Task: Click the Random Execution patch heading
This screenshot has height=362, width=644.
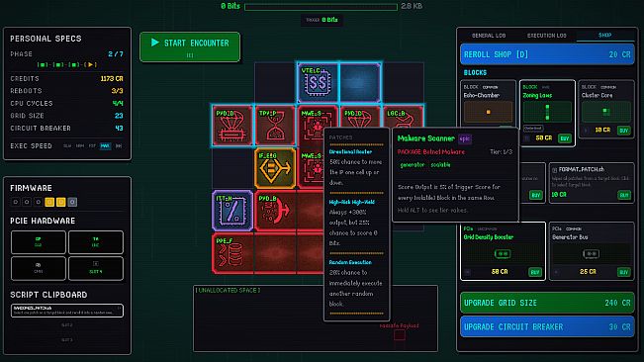Action: click(350, 262)
